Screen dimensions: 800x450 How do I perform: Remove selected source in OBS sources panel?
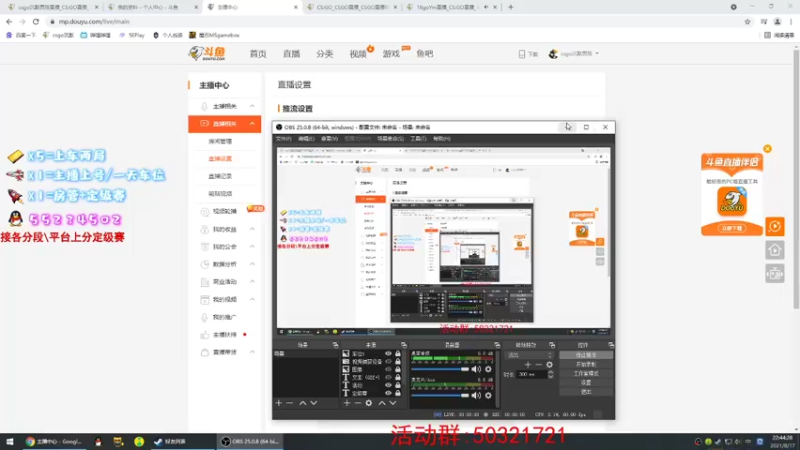(x=358, y=403)
